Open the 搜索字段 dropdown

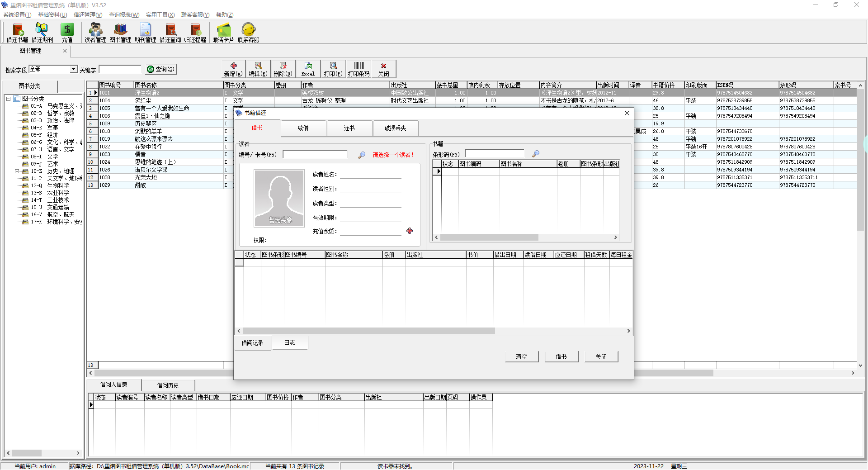73,69
